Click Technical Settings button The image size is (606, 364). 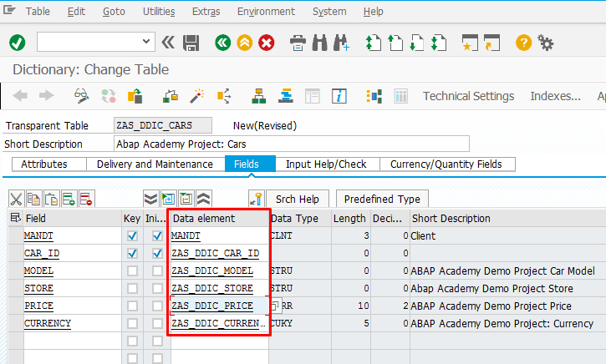[x=468, y=96]
